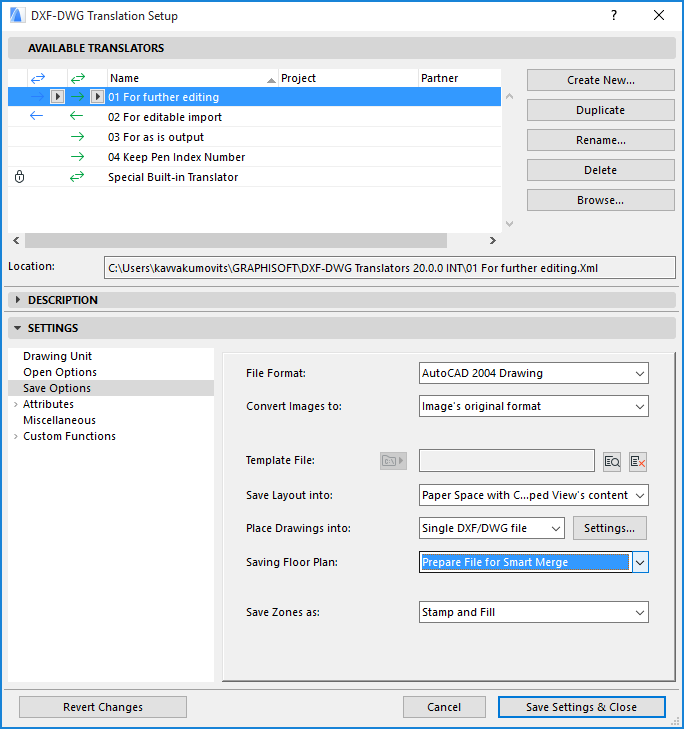Select the Custom Functions settings page
The width and height of the screenshot is (684, 729).
click(69, 436)
